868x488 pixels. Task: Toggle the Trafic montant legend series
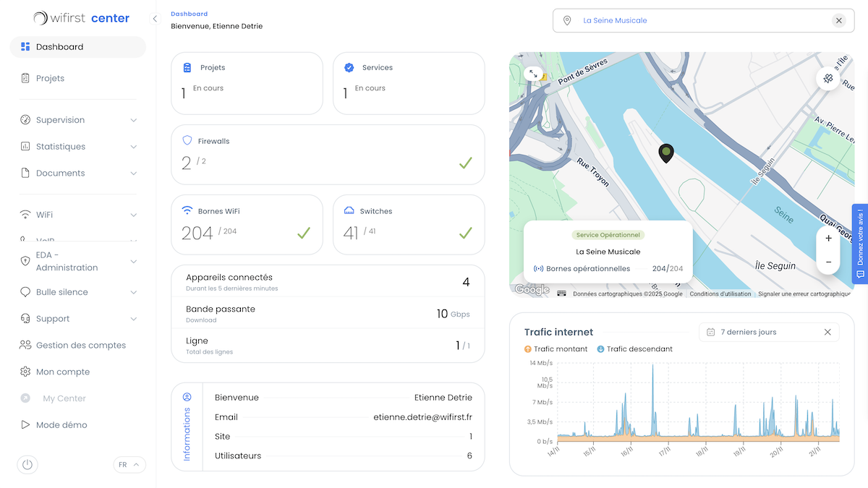tap(556, 349)
